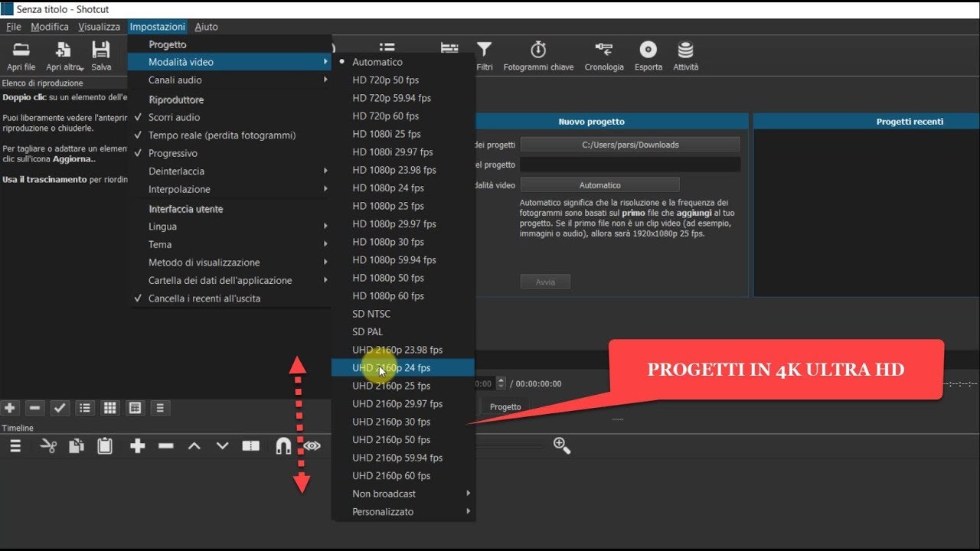This screenshot has width=980, height=551.
Task: Select the Automatico video mode radio item
Action: [x=403, y=62]
